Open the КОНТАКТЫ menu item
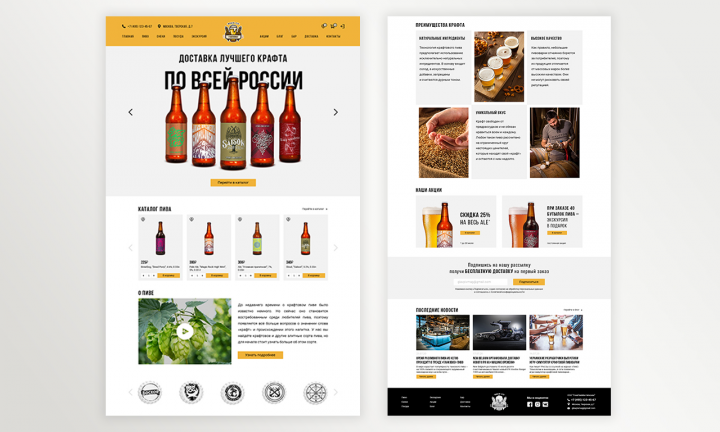This screenshot has width=720, height=432. coord(333,36)
